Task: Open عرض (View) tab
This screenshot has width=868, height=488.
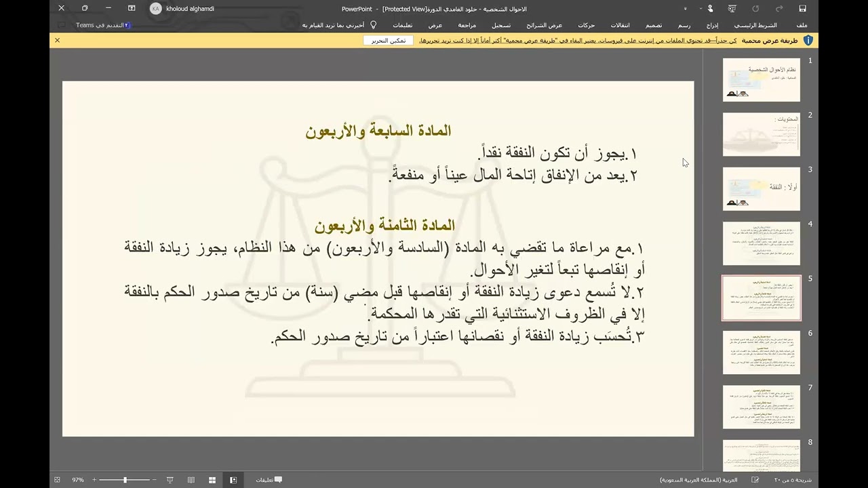Action: tap(435, 25)
